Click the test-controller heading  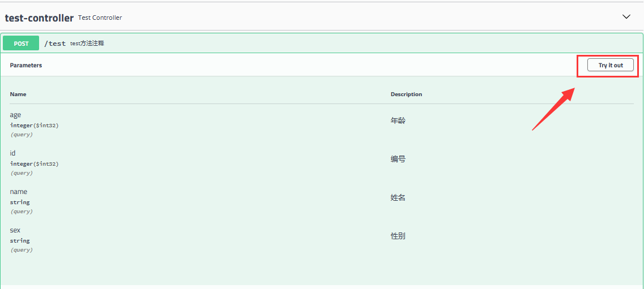point(39,18)
